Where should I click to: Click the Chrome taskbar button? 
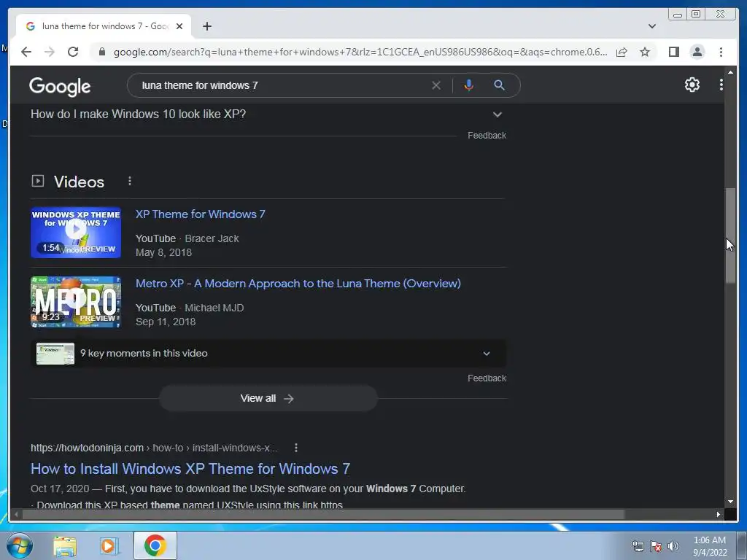(x=155, y=545)
